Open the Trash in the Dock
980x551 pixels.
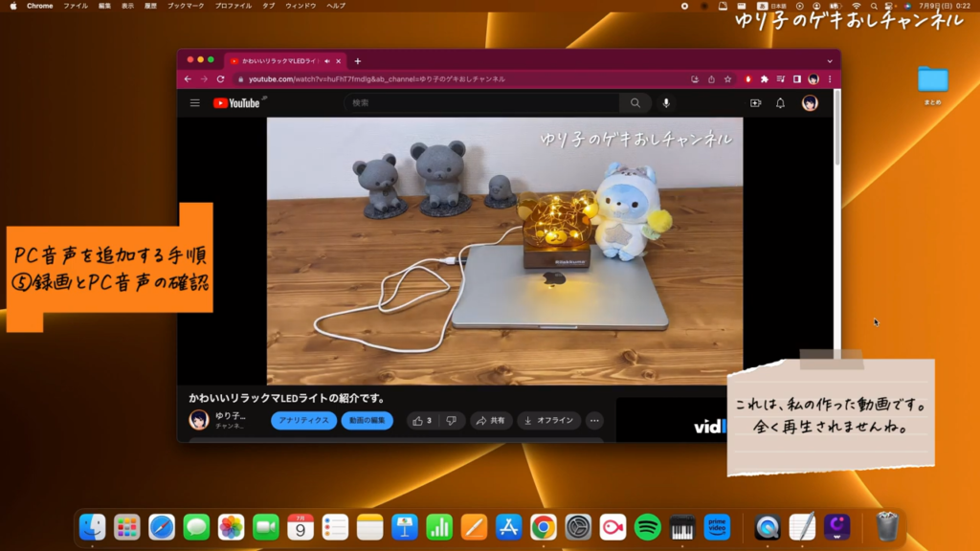click(x=887, y=527)
